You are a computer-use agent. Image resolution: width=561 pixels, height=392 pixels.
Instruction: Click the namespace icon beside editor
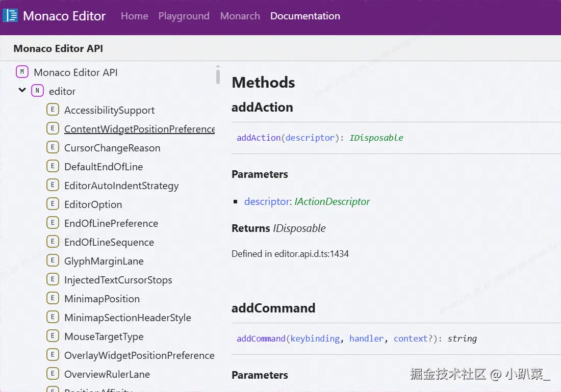coord(37,91)
